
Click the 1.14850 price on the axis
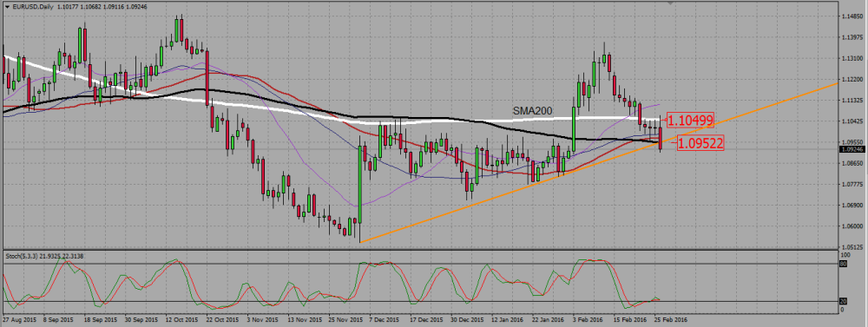tap(853, 16)
